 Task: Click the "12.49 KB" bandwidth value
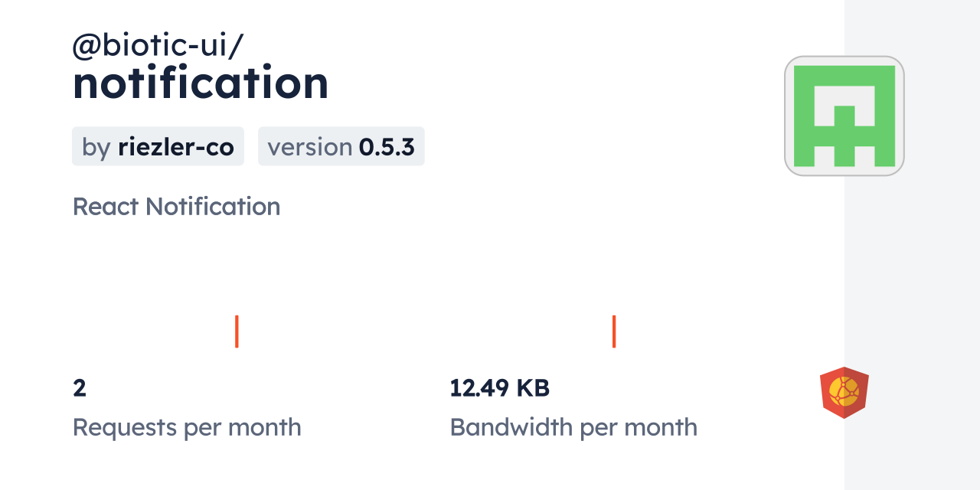coord(499,388)
